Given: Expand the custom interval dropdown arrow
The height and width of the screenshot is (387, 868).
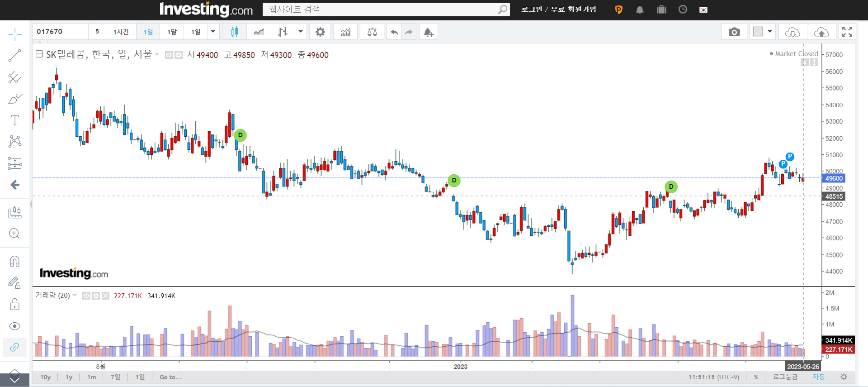Looking at the screenshot, I should point(213,32).
